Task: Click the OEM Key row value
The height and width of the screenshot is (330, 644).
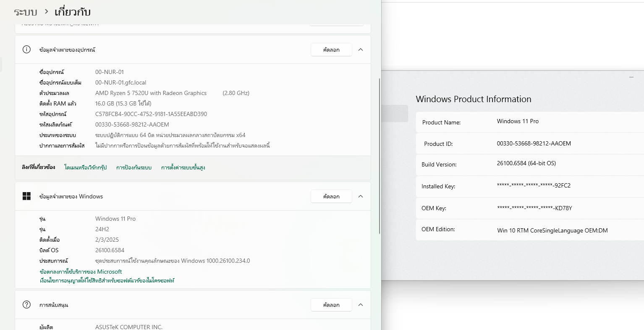Action: pos(534,208)
